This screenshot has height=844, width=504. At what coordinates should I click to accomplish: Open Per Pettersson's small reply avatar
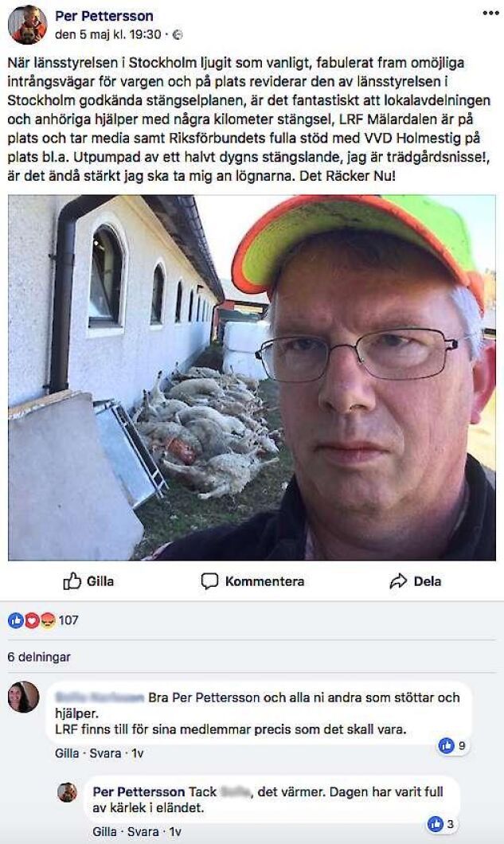(68, 792)
